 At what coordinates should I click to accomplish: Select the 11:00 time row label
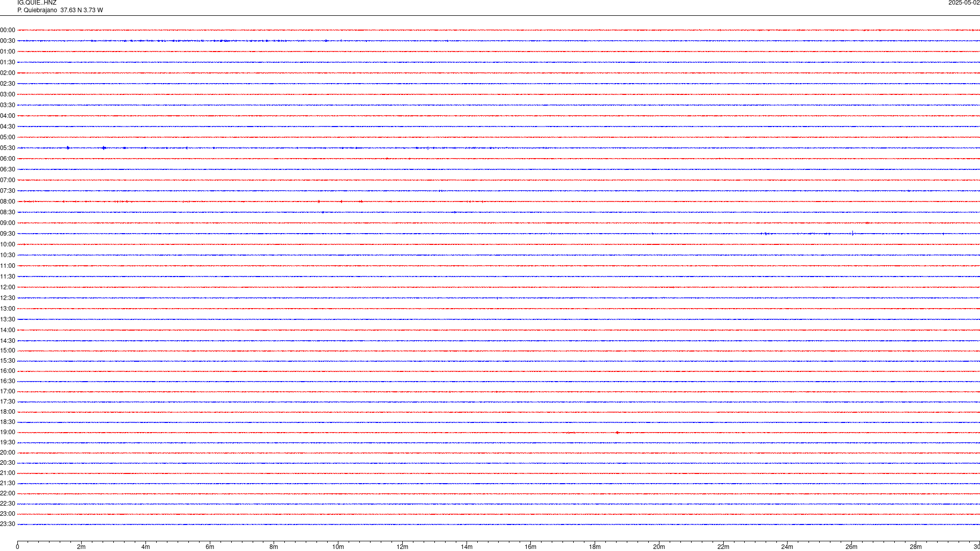tap(8, 266)
